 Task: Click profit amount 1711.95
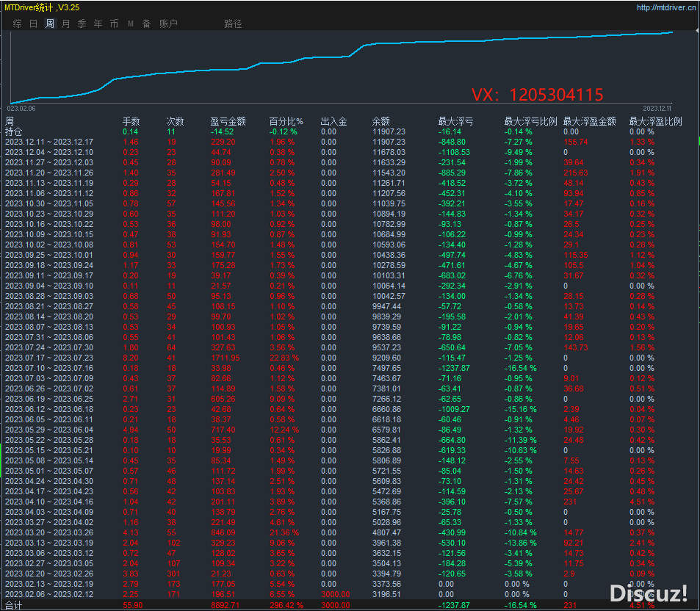pos(225,358)
